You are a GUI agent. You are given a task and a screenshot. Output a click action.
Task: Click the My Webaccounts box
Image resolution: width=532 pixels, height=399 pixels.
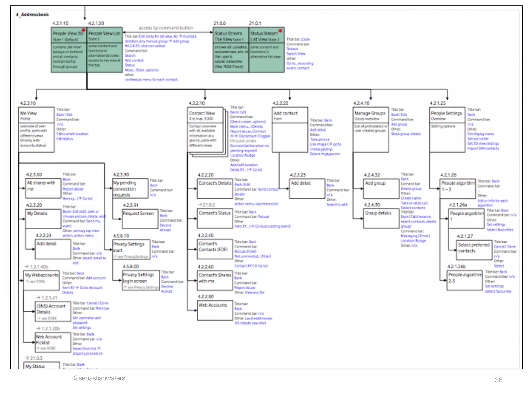pyautogui.click(x=42, y=280)
